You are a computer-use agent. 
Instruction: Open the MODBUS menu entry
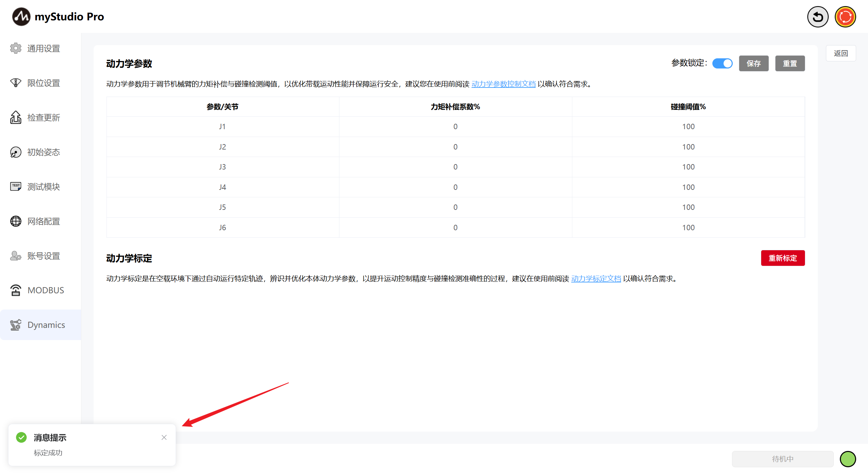coord(46,290)
